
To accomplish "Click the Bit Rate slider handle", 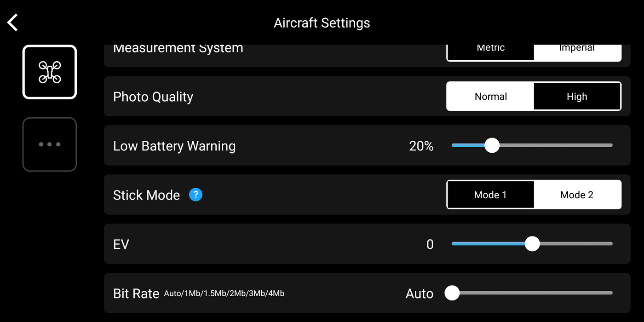I will coord(452,293).
